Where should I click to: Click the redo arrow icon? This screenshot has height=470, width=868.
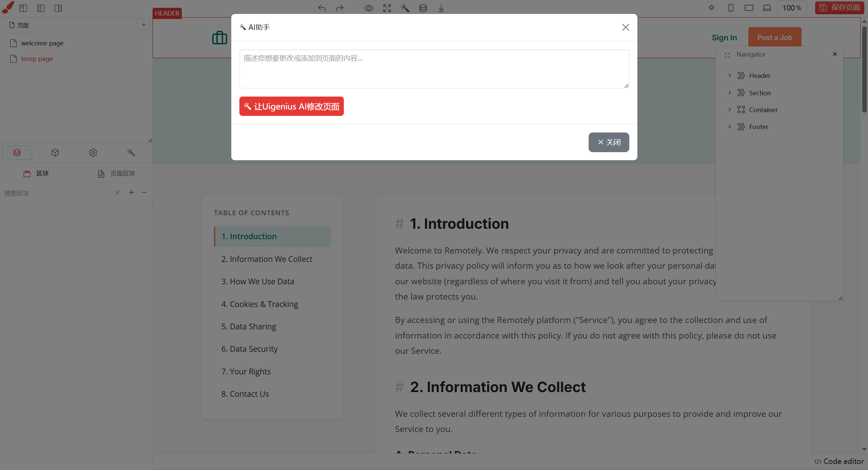pyautogui.click(x=339, y=8)
